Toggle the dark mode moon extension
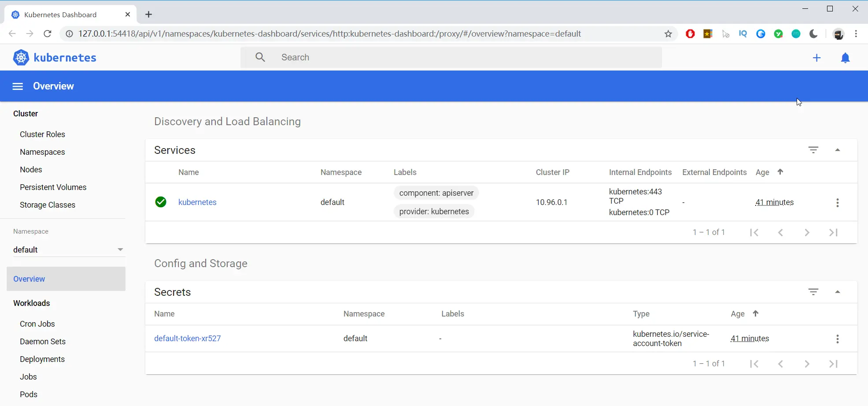This screenshot has width=868, height=406. pyautogui.click(x=813, y=34)
